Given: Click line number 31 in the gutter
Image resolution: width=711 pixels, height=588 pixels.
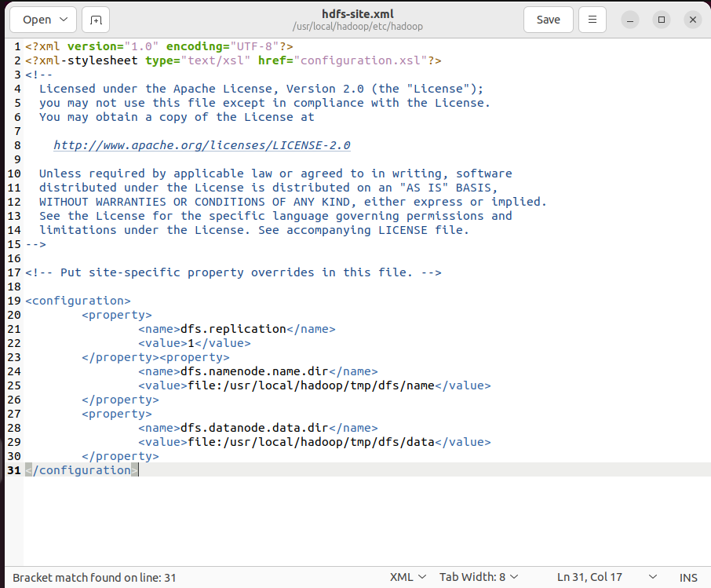Looking at the screenshot, I should point(14,470).
